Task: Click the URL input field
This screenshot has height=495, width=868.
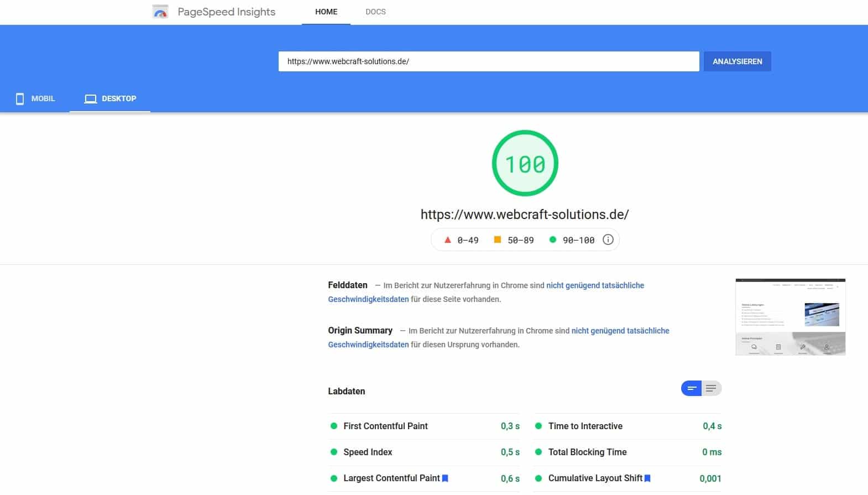Action: pyautogui.click(x=489, y=61)
